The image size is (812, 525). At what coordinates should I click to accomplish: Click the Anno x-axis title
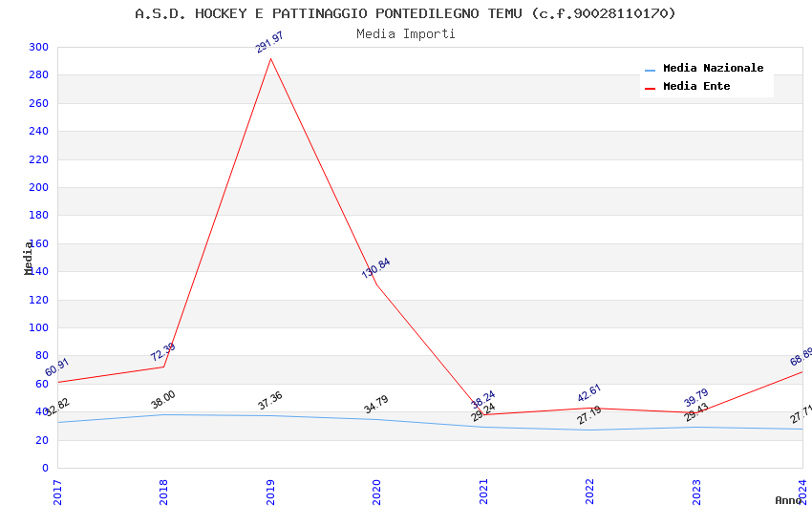point(788,500)
